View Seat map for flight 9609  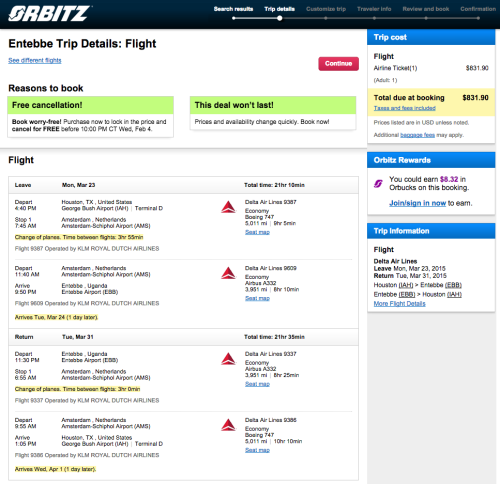[257, 298]
